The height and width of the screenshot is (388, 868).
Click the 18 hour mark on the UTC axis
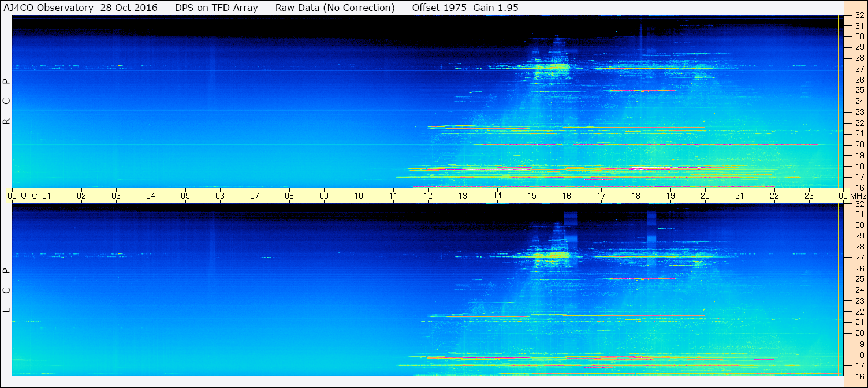[x=636, y=196]
